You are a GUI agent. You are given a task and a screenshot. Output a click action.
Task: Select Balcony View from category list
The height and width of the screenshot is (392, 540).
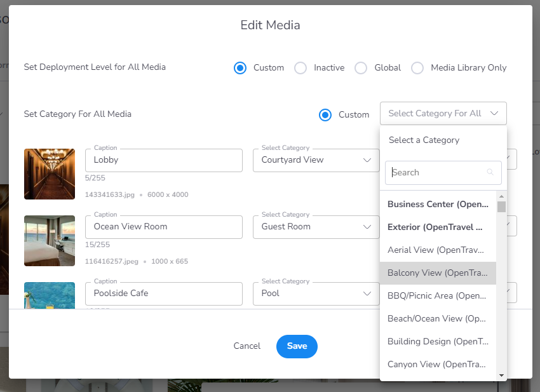tap(438, 273)
